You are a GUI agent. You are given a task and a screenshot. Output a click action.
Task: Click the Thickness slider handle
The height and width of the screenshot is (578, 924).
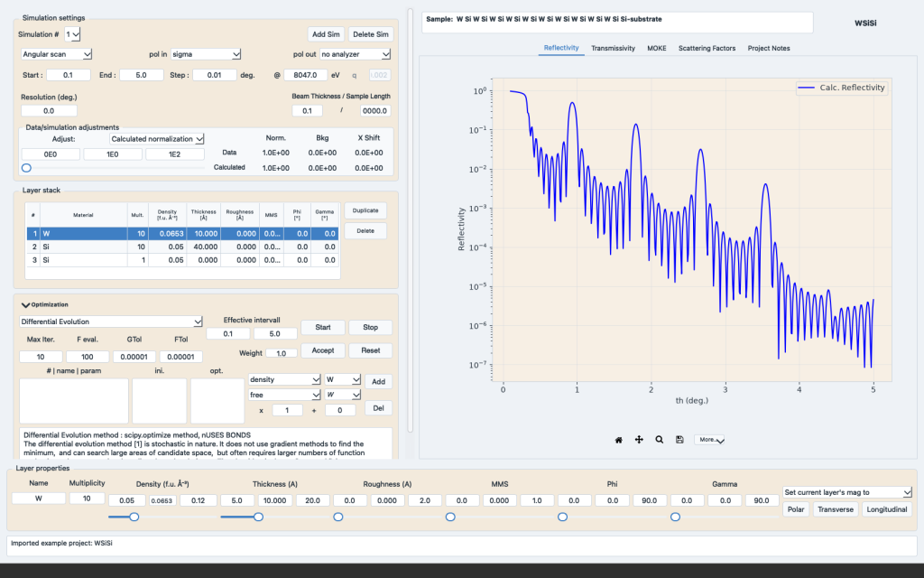(258, 517)
